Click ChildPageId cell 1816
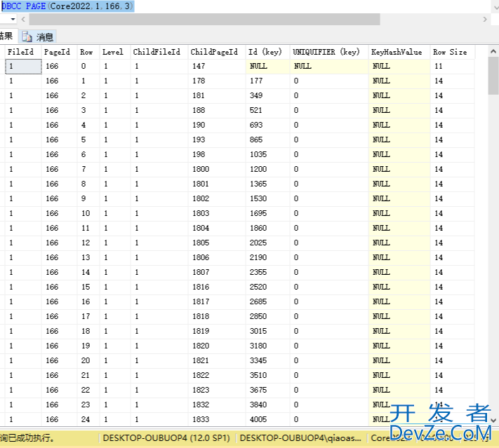499x448 pixels. (x=217, y=287)
